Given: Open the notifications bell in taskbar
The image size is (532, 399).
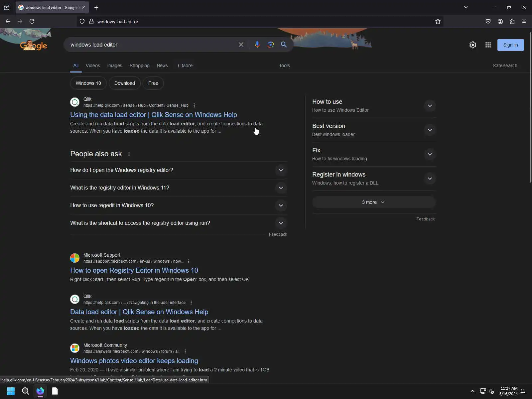Looking at the screenshot, I should tap(523, 391).
